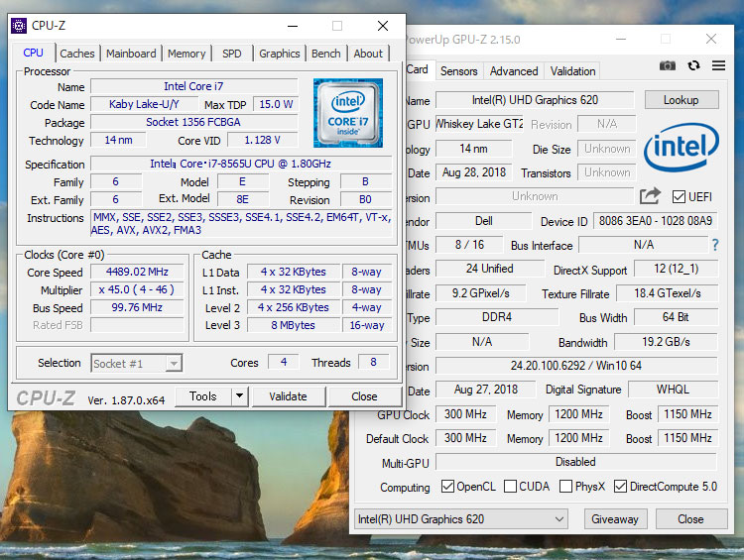Toggle the CUDA checkbox
This screenshot has height=560, width=744.
(510, 486)
